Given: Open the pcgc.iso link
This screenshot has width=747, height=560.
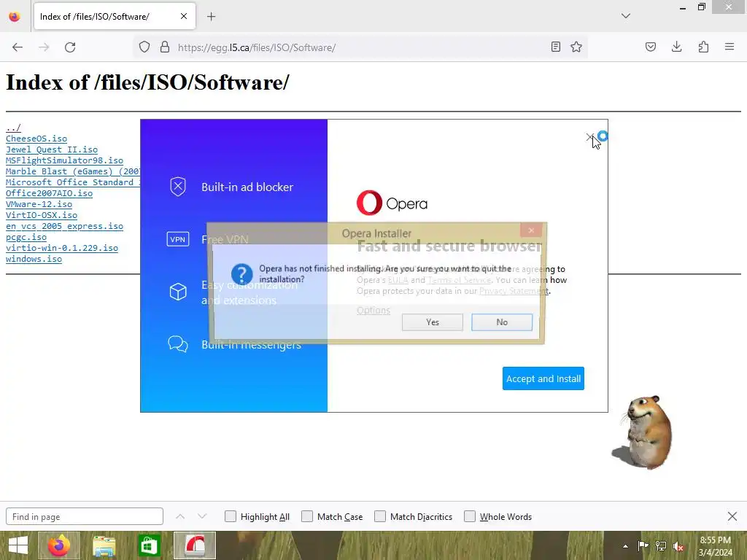Looking at the screenshot, I should click(26, 237).
